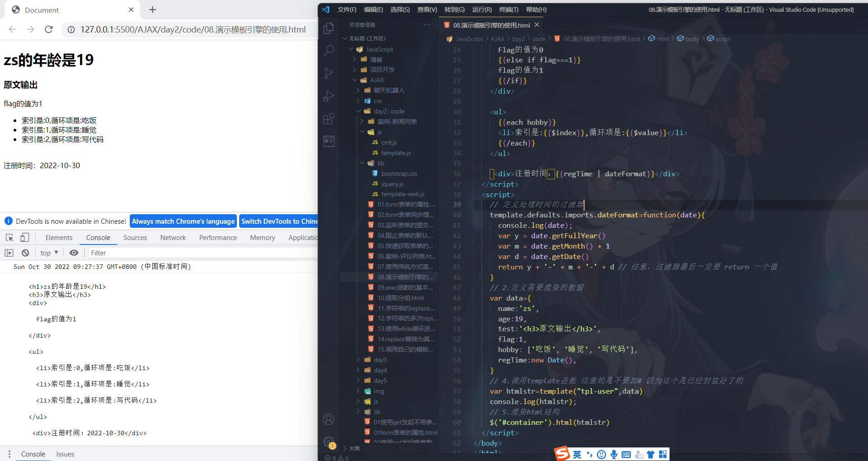
Task: Switch to Elements tab in DevTools
Action: click(59, 237)
